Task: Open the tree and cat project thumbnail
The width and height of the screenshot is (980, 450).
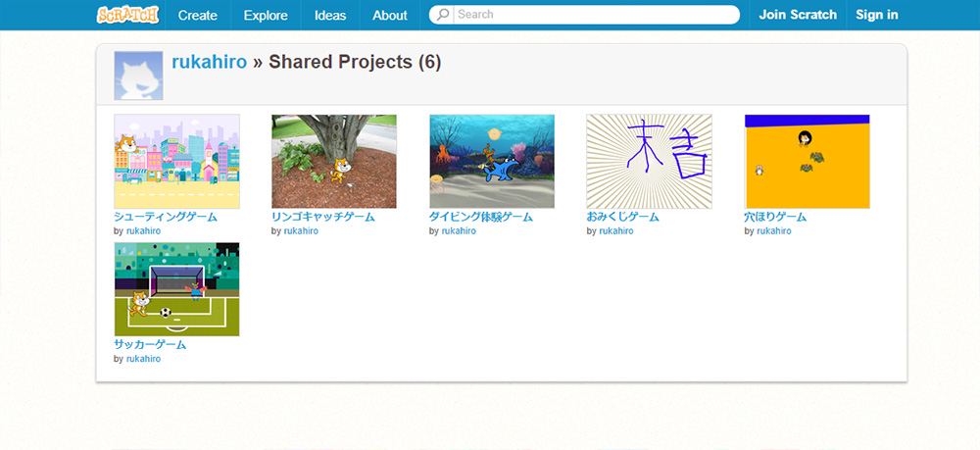Action: pyautogui.click(x=334, y=161)
